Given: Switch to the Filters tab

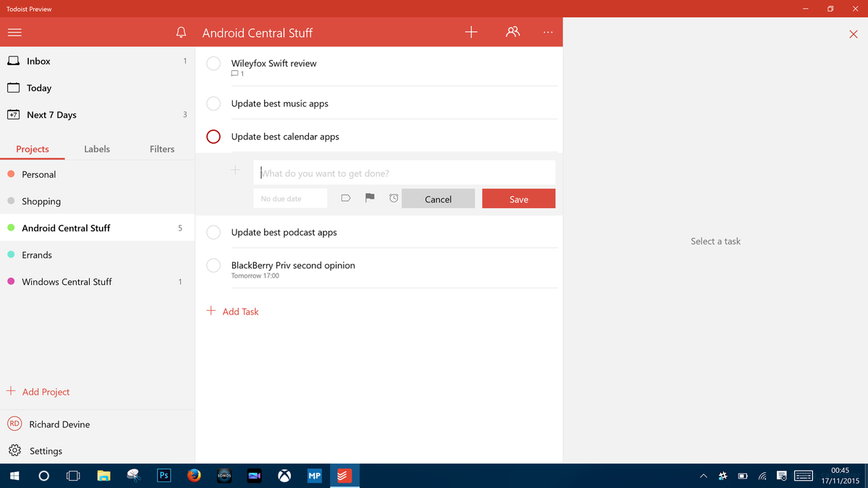Looking at the screenshot, I should (x=162, y=149).
